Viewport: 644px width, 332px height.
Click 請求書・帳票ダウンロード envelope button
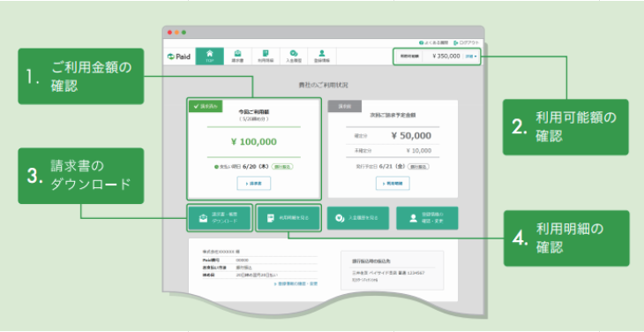pos(220,218)
